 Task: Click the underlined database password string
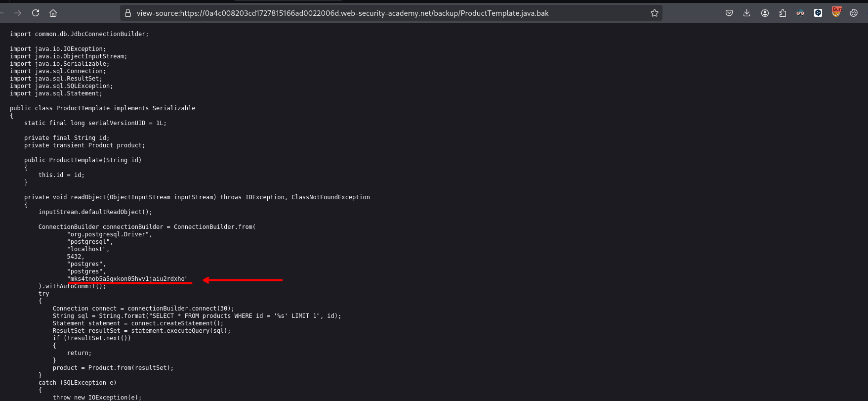click(129, 279)
